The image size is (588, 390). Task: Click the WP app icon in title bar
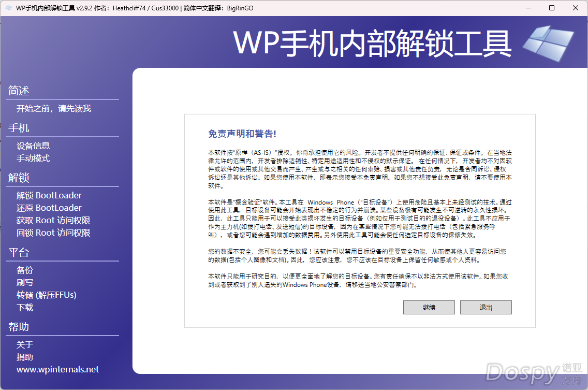pos(8,8)
